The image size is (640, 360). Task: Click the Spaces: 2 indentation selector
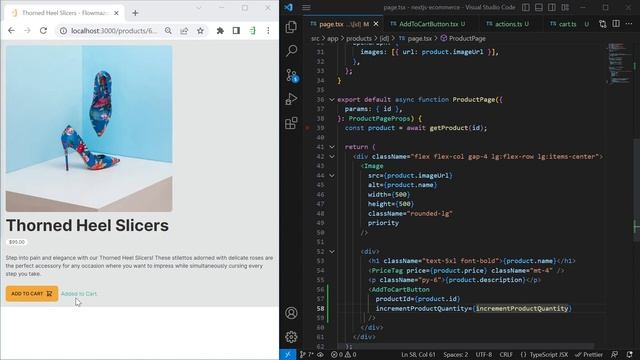[456, 355]
